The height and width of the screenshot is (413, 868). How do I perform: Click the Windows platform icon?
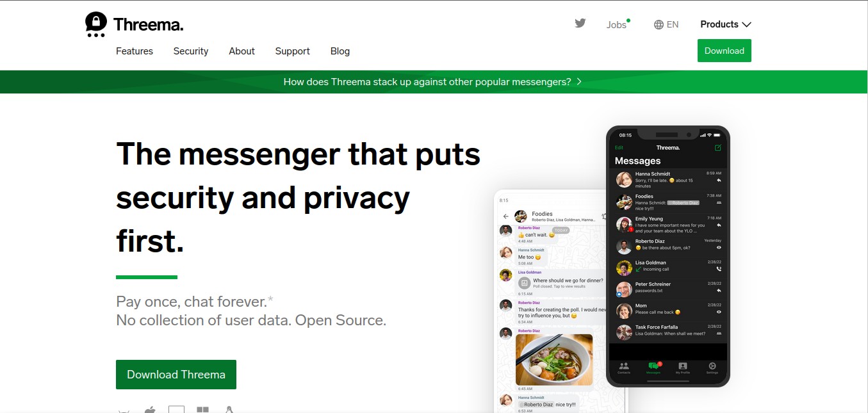pos(202,410)
